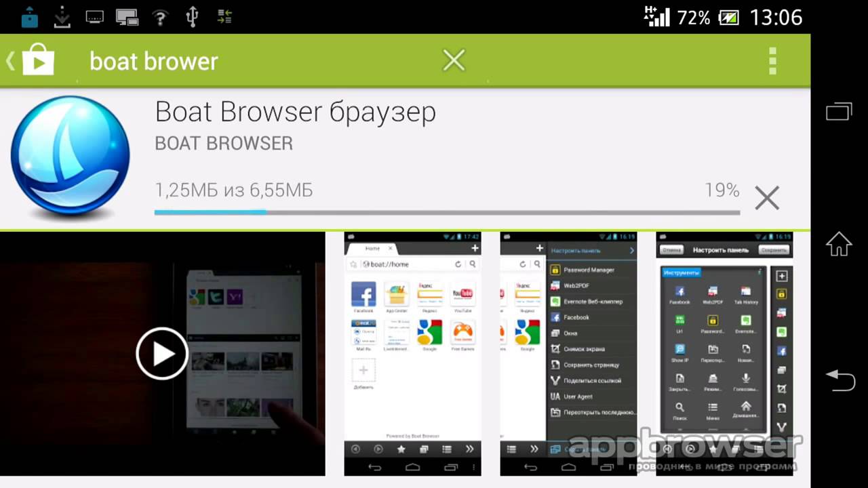
Task: Click the download progress bar
Action: (447, 212)
